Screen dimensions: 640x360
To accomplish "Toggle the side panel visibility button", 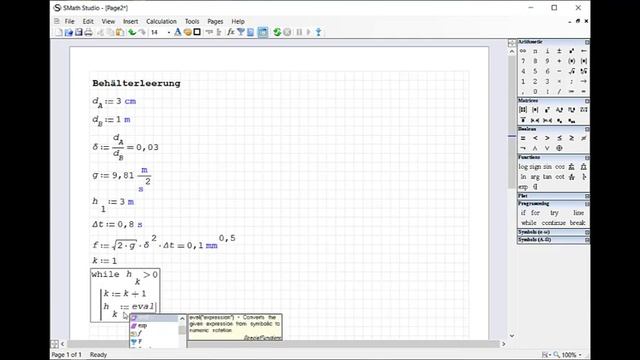I will pos(263,32).
